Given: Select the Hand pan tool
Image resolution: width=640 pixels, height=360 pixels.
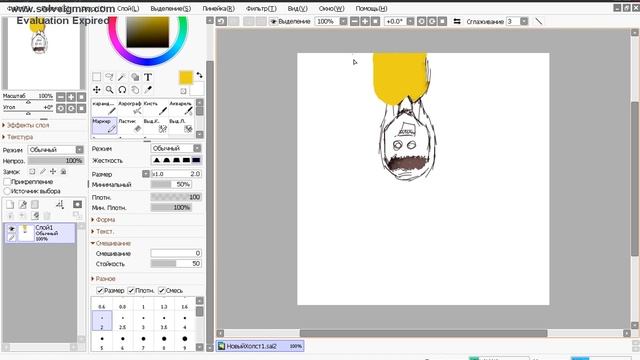Looking at the screenshot, I should (x=135, y=89).
